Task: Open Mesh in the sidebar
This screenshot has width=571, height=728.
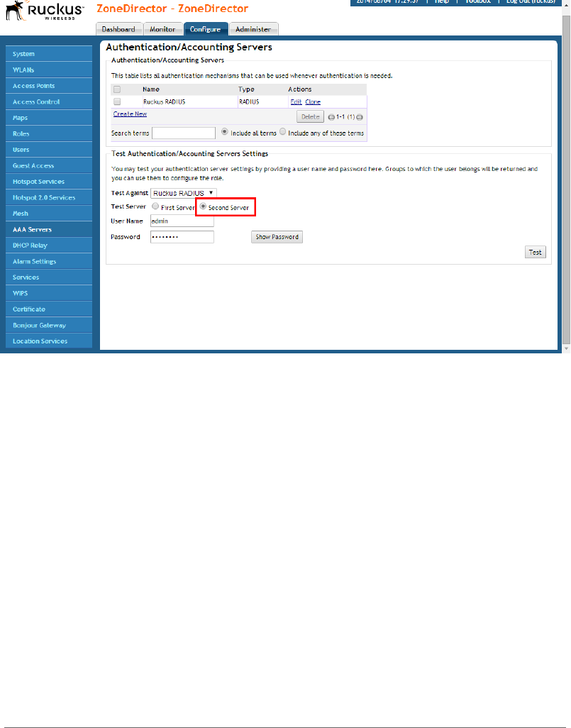Action: coord(49,214)
